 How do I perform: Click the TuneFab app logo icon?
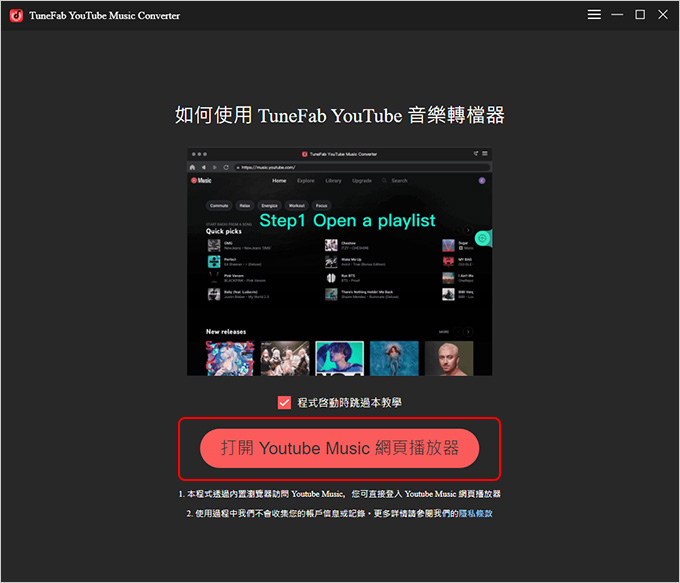(x=16, y=16)
